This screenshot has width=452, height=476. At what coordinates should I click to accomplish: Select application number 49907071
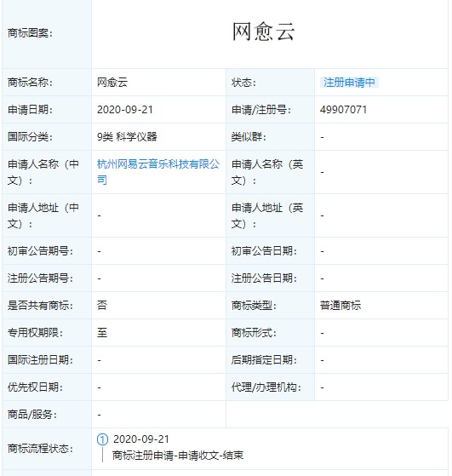tap(343, 110)
